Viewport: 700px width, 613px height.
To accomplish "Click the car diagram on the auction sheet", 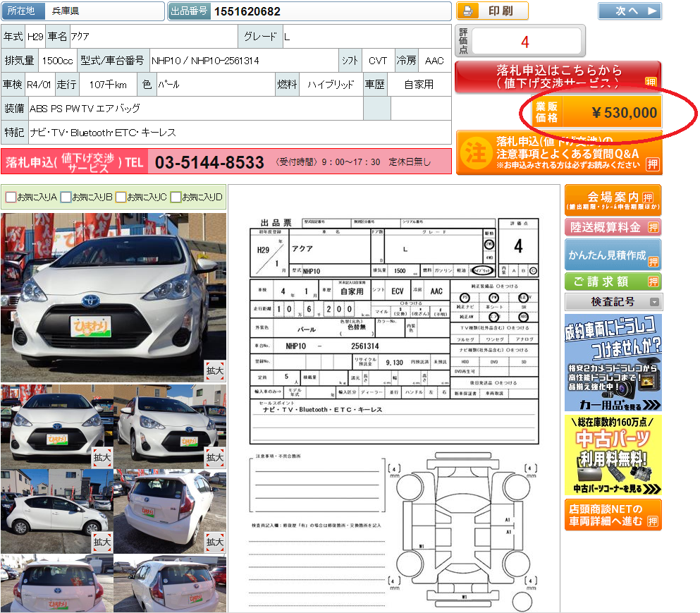I will 464,531.
